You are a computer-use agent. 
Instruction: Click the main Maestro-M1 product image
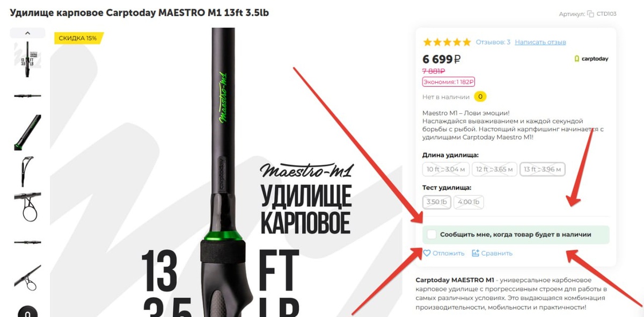click(x=226, y=172)
